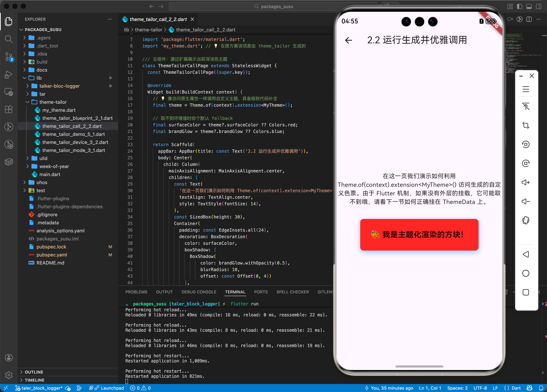Screen dimensions: 547x392
Task: Expand the talker-bloc-logger folder
Action: pos(59,86)
